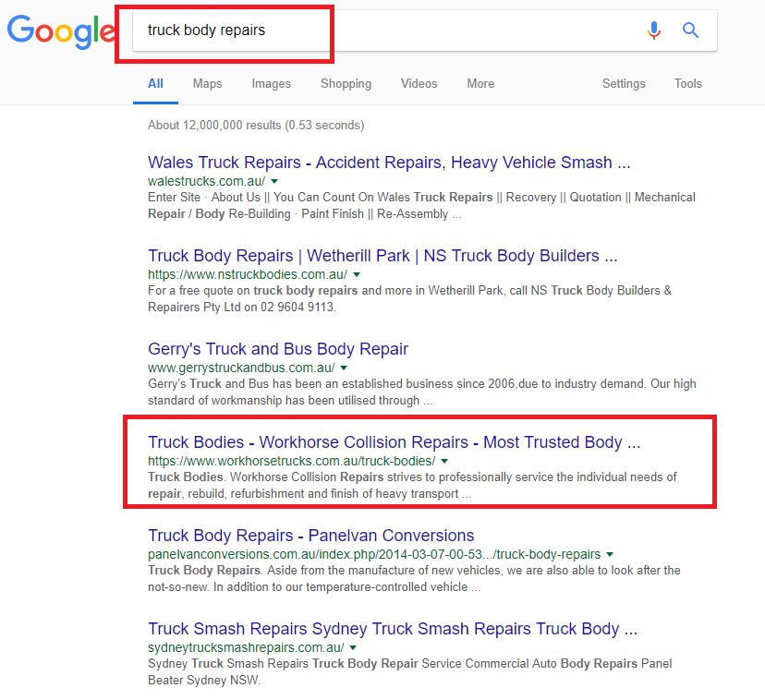Open Truck Bodies Workhorse Collision Repairs result

click(x=394, y=442)
